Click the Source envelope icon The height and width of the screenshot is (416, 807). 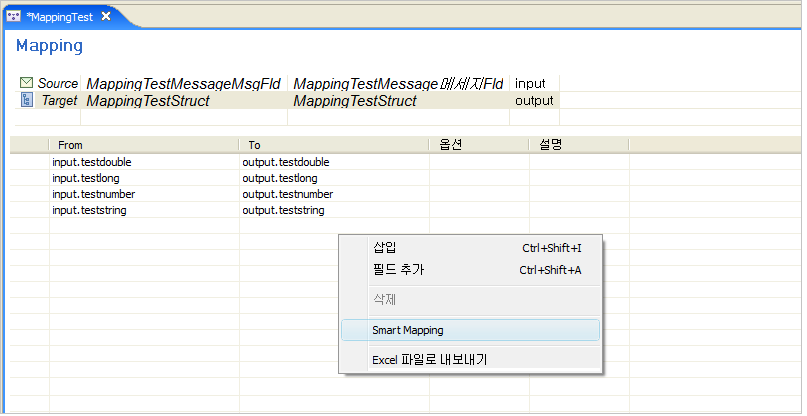point(26,82)
